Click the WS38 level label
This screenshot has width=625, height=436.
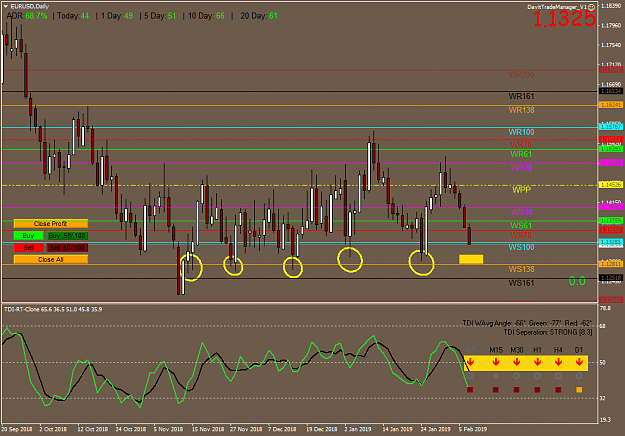[x=521, y=212]
